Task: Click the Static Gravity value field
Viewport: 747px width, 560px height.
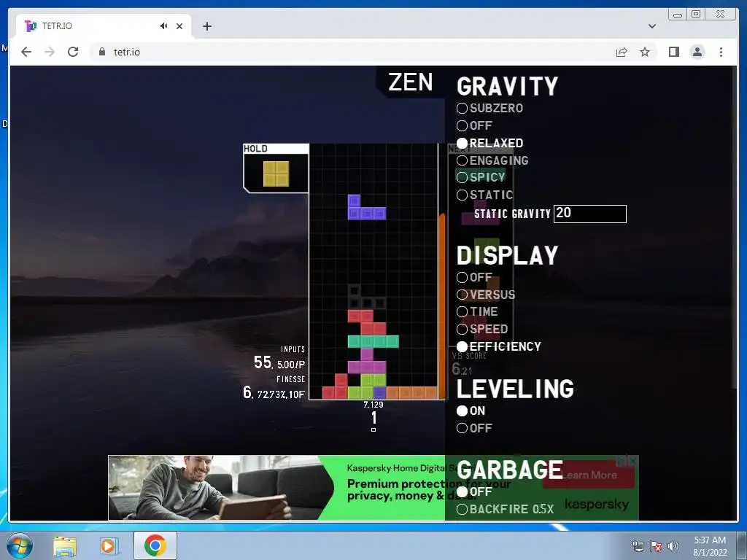Action: pos(589,214)
